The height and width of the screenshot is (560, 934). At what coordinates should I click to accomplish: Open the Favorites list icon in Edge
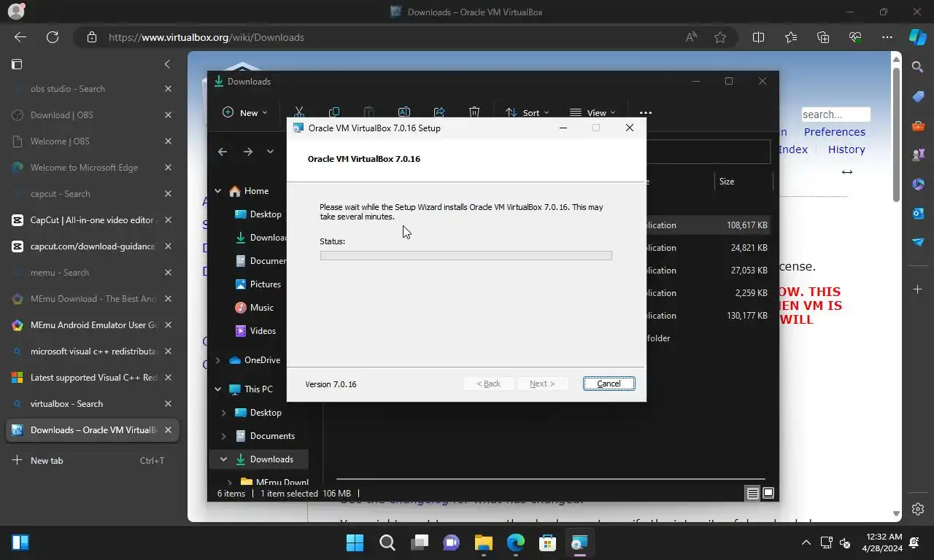pyautogui.click(x=791, y=37)
